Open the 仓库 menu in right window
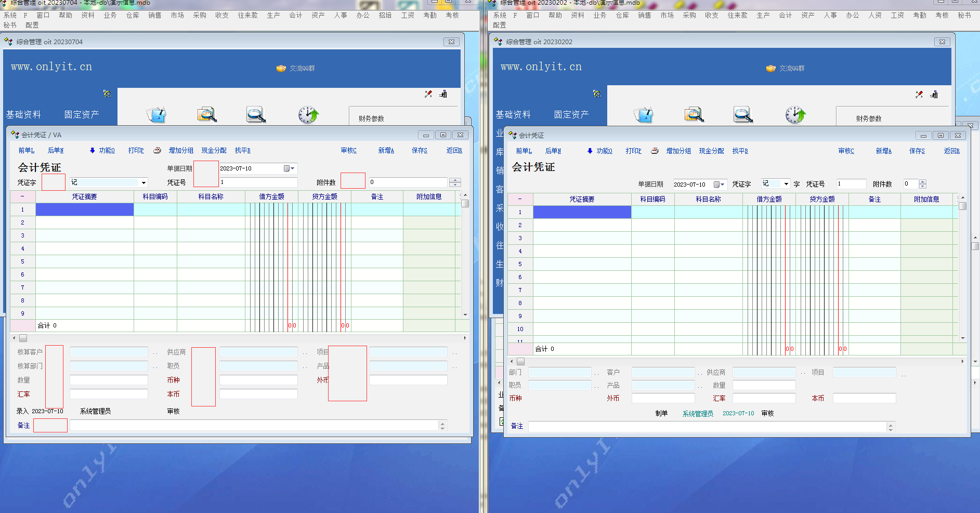The image size is (980, 513). pos(622,16)
